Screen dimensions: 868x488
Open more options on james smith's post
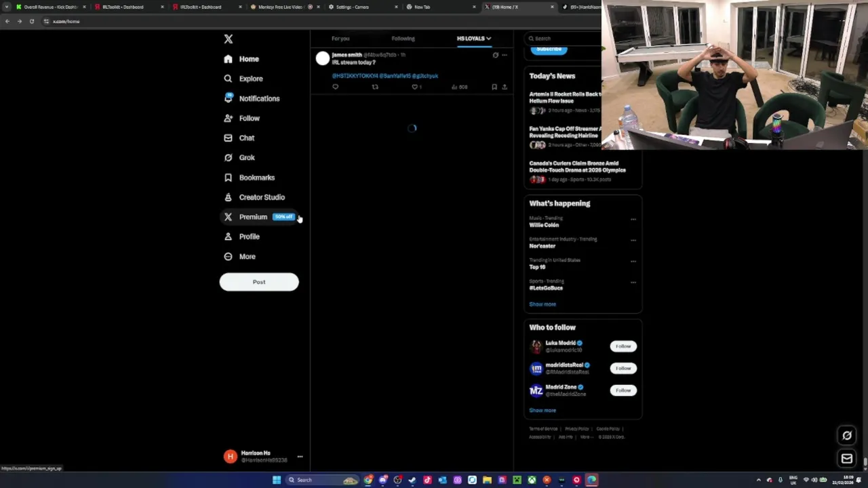(x=505, y=55)
